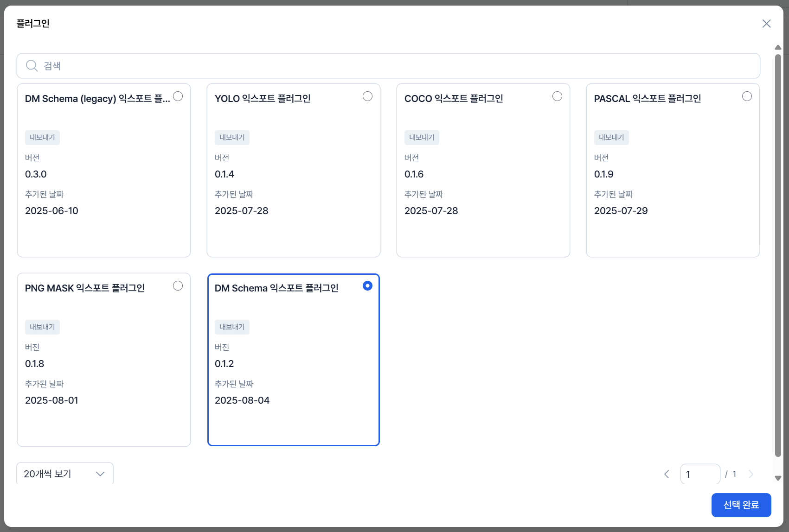
Task: Click 내보내기 tag on PASCAL card
Action: [x=611, y=138]
